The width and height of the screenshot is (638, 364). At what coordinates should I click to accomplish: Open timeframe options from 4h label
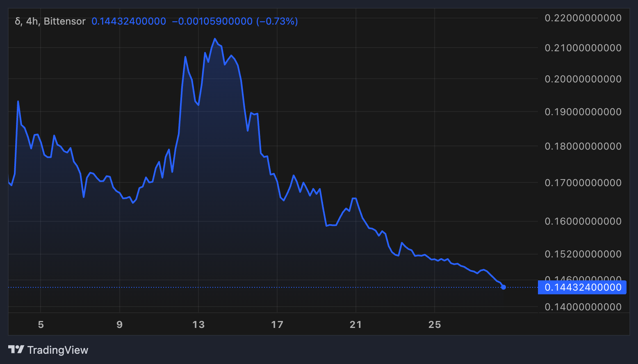(33, 21)
